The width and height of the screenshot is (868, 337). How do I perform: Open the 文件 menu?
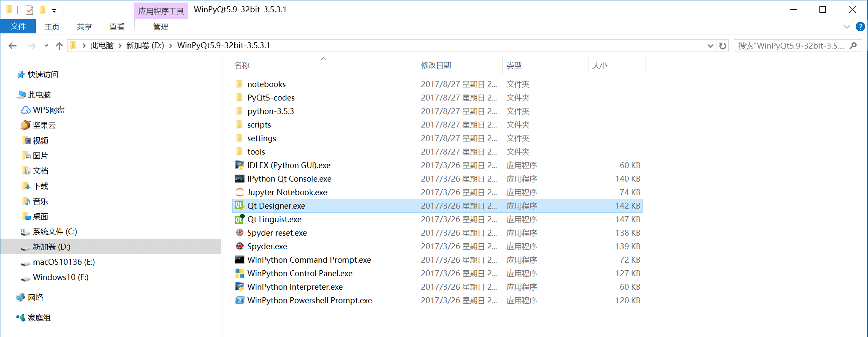[18, 26]
